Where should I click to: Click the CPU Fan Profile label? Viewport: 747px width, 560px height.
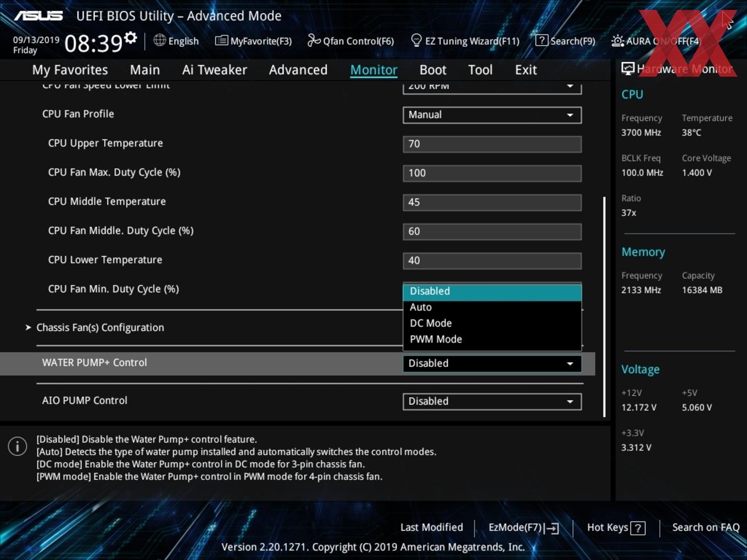(78, 114)
